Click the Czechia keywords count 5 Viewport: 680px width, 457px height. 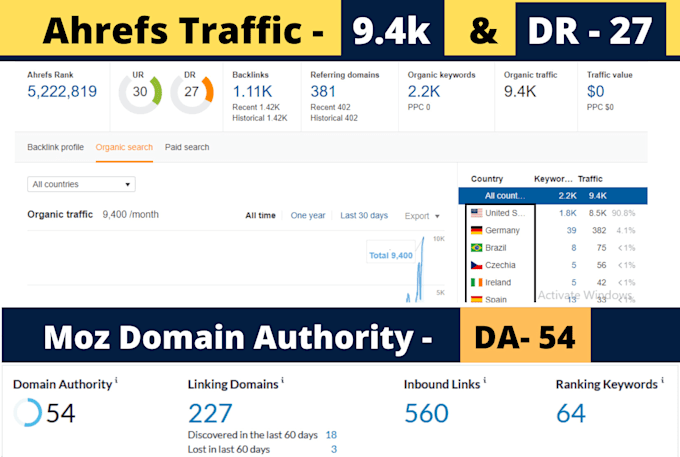(x=574, y=265)
